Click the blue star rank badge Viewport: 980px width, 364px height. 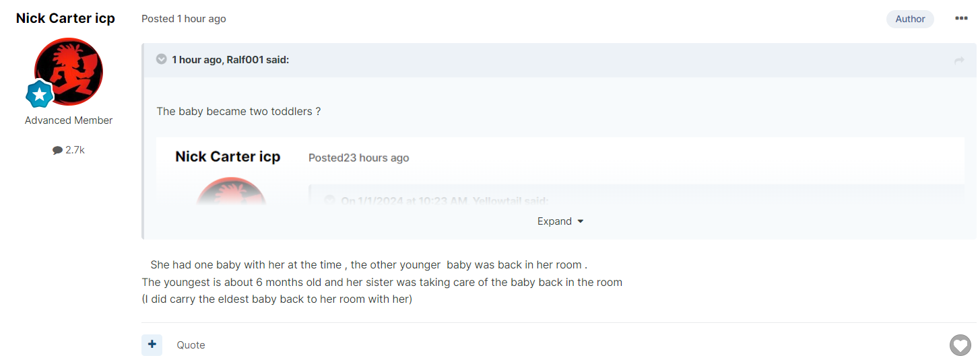pyautogui.click(x=39, y=95)
